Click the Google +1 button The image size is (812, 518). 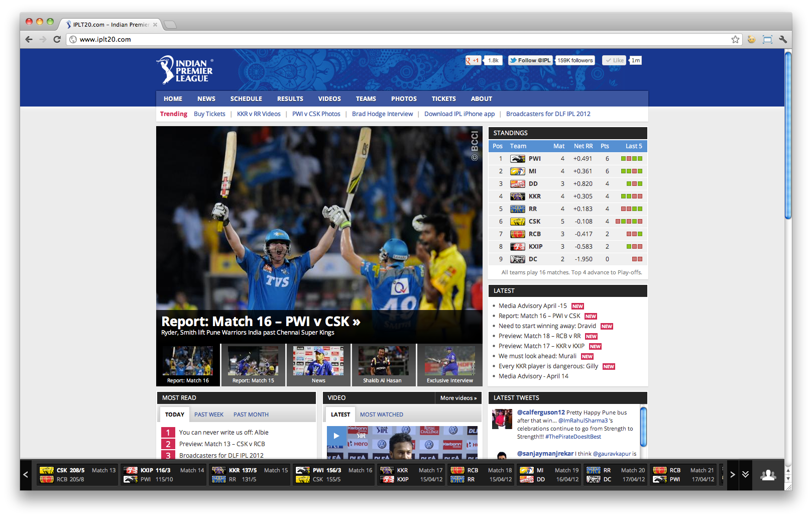(x=474, y=60)
